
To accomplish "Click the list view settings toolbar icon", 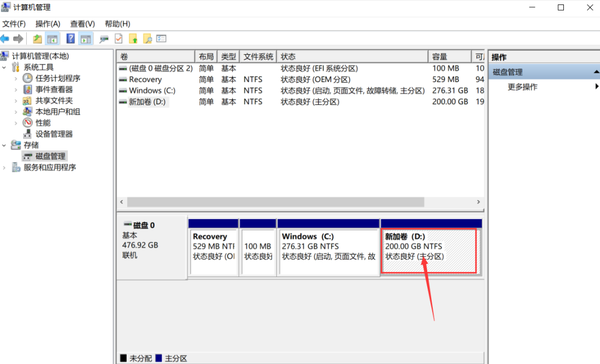I will click(161, 39).
